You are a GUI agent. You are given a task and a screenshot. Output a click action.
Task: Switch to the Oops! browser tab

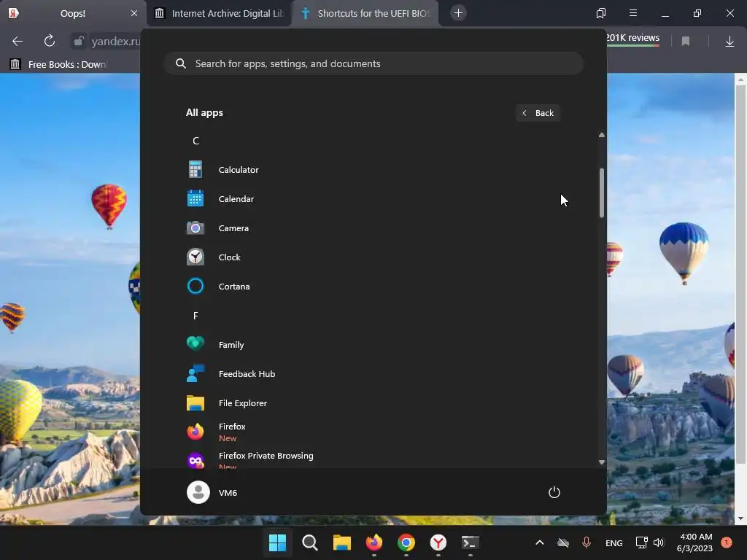coord(72,13)
